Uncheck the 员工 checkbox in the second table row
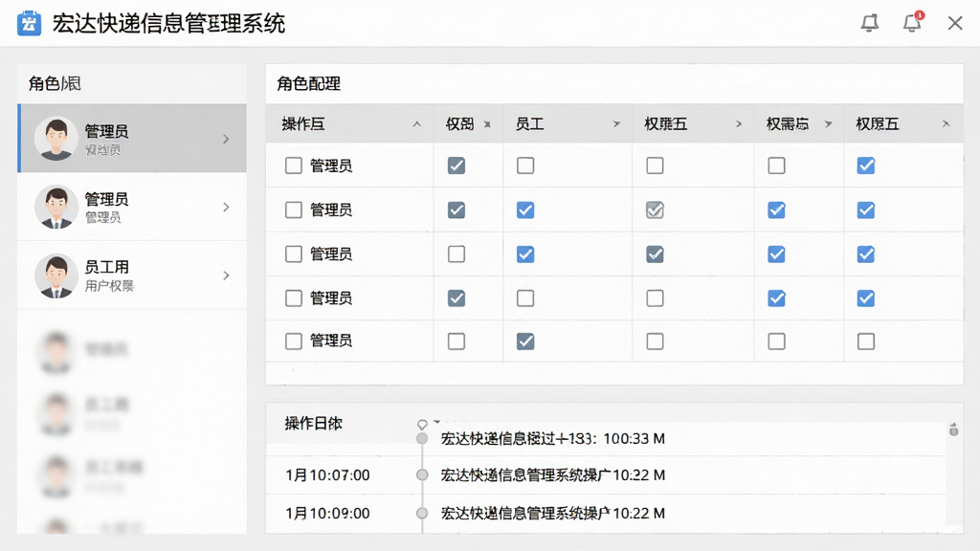 tap(525, 209)
